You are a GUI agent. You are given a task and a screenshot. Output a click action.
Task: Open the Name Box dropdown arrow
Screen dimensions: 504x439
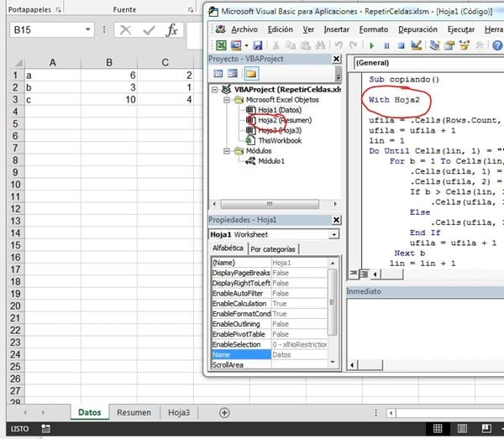tap(88, 29)
